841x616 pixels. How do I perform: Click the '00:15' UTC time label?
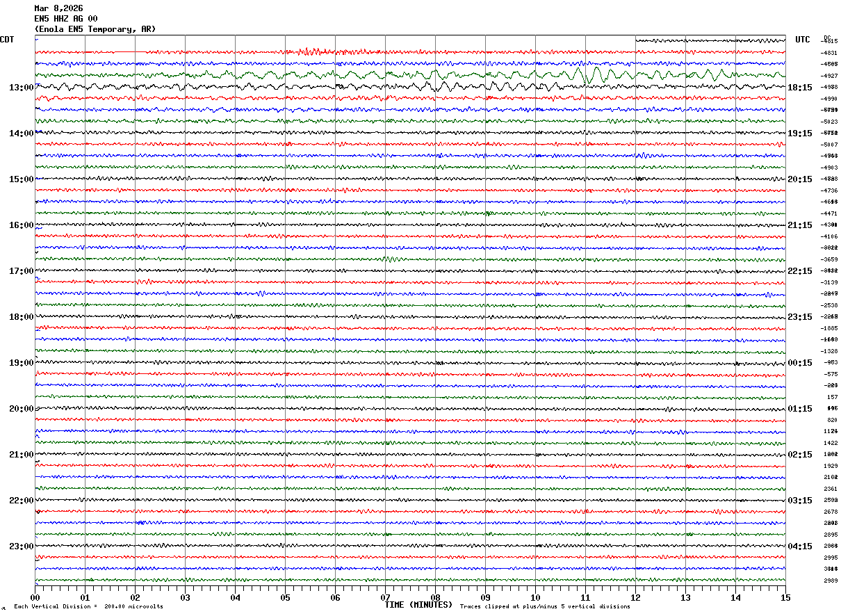coord(800,363)
